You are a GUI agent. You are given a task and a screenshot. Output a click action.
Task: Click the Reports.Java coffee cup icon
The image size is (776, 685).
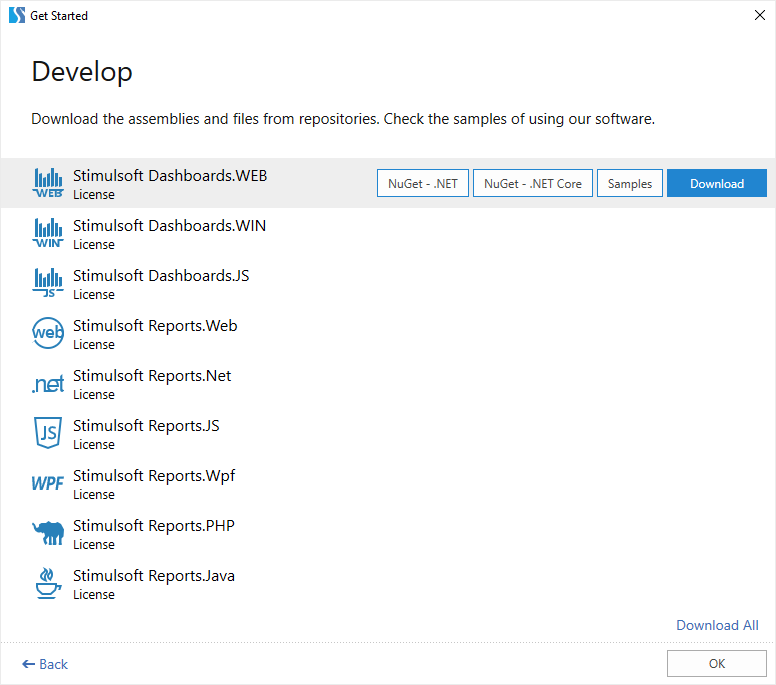point(48,583)
